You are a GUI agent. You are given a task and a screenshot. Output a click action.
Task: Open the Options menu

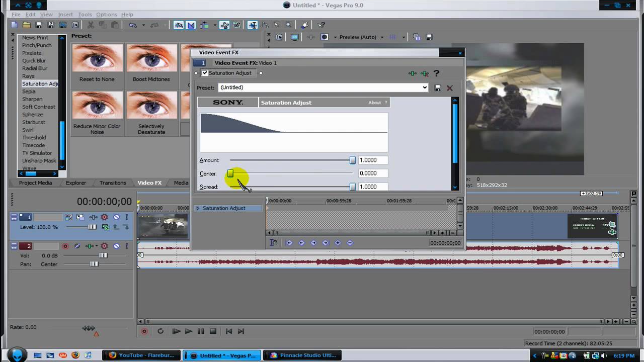coord(106,15)
